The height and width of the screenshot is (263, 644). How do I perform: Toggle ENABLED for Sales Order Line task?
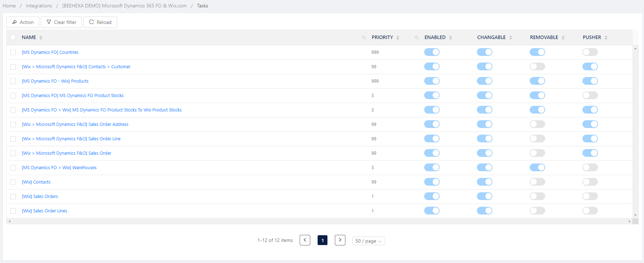click(x=432, y=139)
